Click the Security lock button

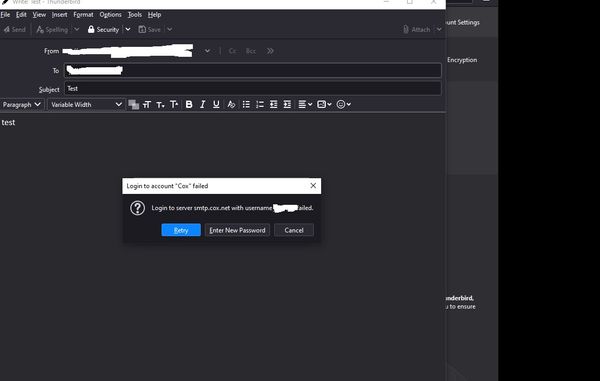click(103, 29)
